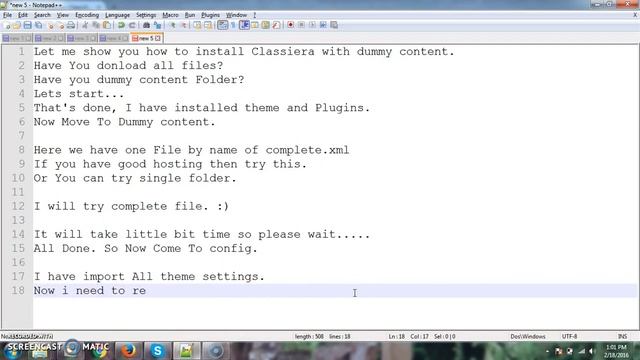Click the volume icon in system tray
This screenshot has height=360, width=640.
(591, 351)
